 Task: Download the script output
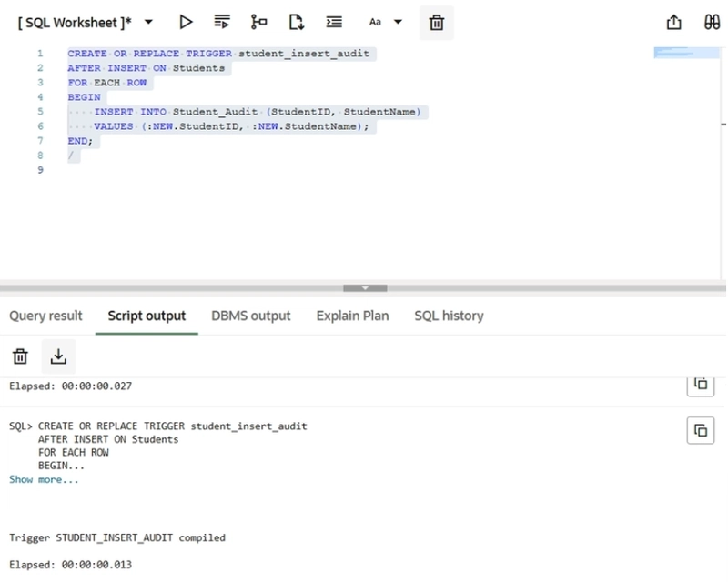click(x=58, y=356)
